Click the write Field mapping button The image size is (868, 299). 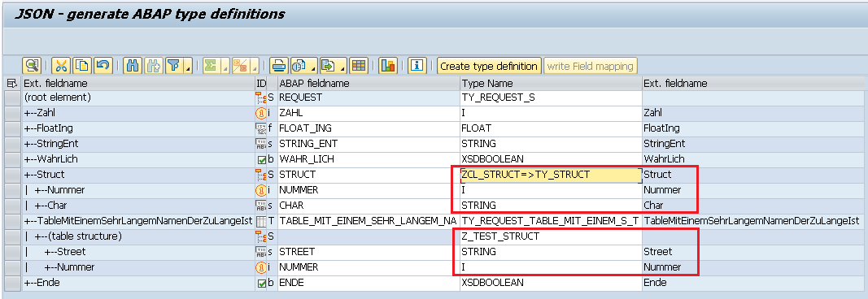(590, 66)
